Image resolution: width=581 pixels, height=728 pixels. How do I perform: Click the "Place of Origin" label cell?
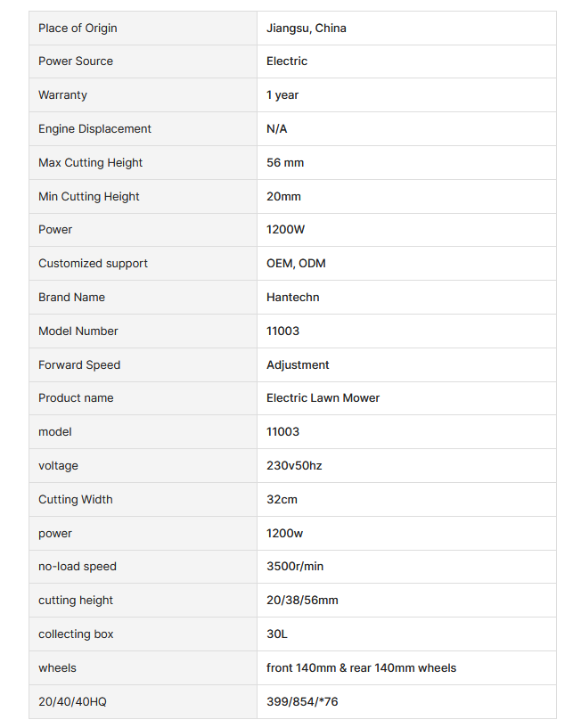78,29
